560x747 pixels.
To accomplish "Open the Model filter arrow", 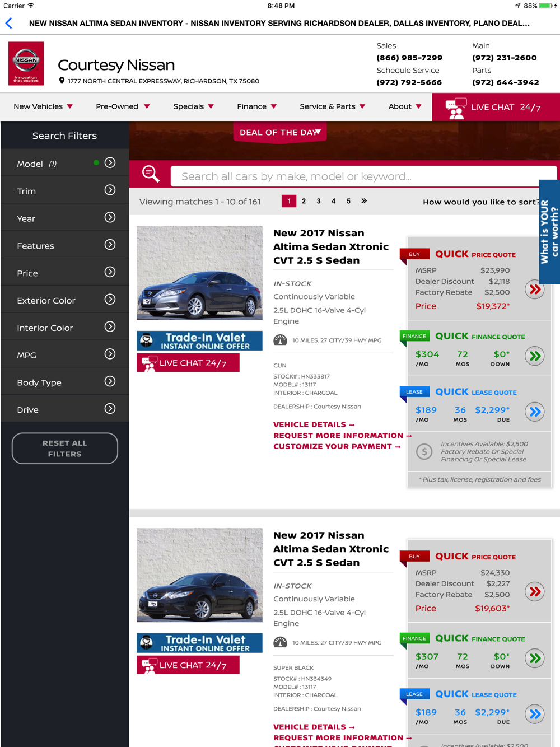I will click(x=110, y=163).
